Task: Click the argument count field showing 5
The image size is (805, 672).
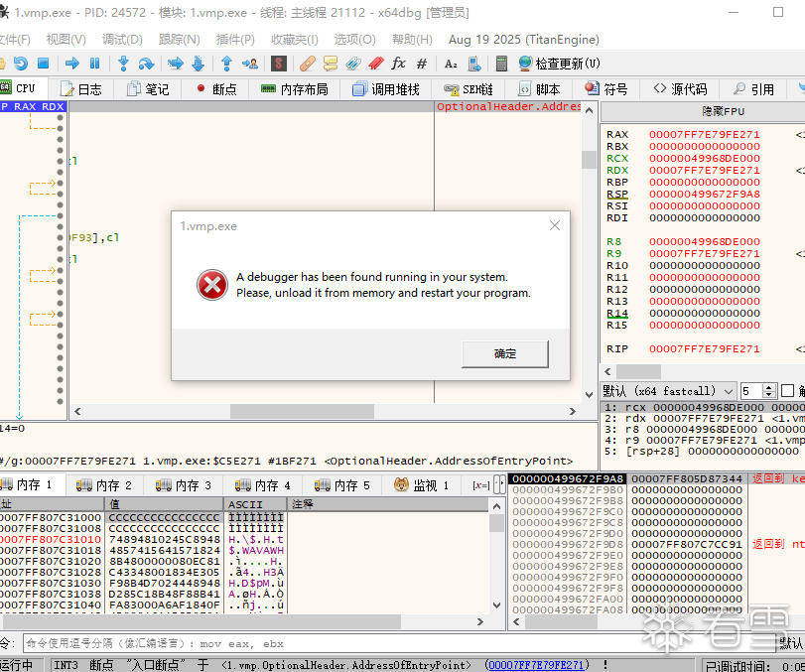Action: [751, 391]
